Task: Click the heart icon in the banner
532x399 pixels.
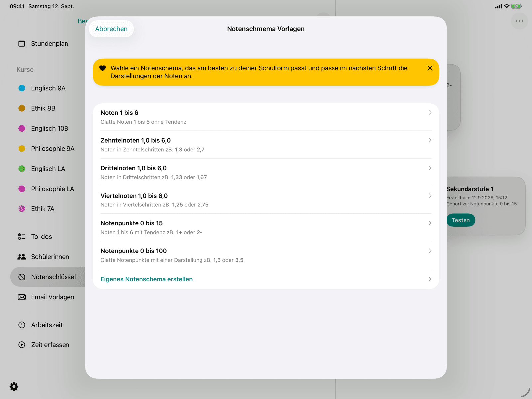Action: tap(103, 68)
